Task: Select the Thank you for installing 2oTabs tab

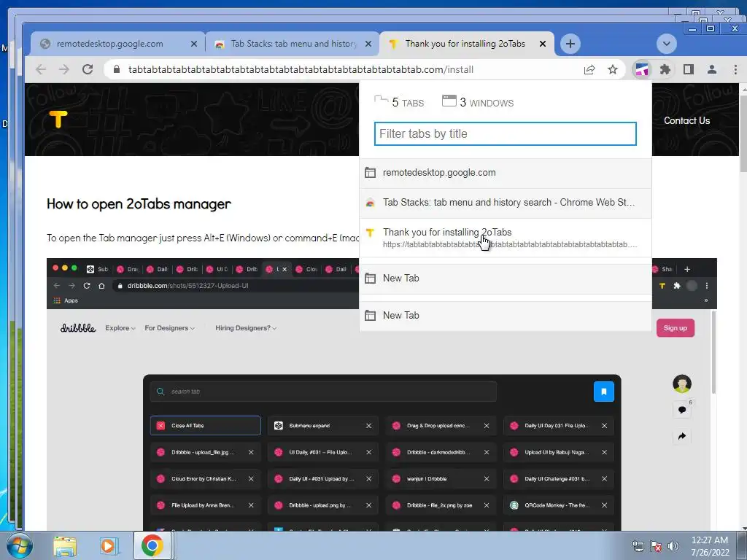Action: pos(467,44)
